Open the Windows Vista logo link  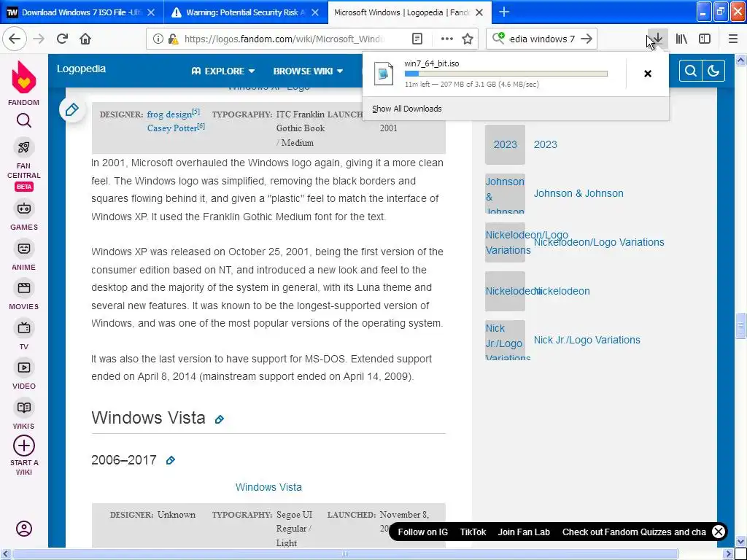click(x=268, y=487)
